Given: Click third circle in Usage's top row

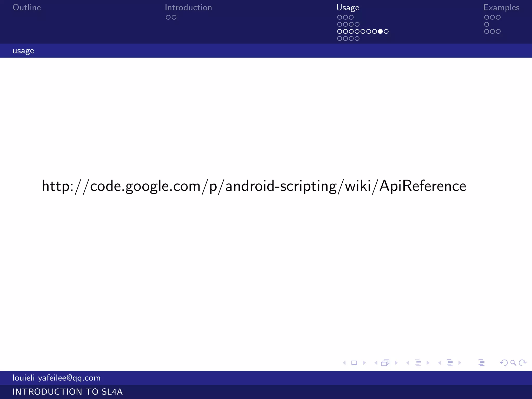Looking at the screenshot, I should click(351, 17).
